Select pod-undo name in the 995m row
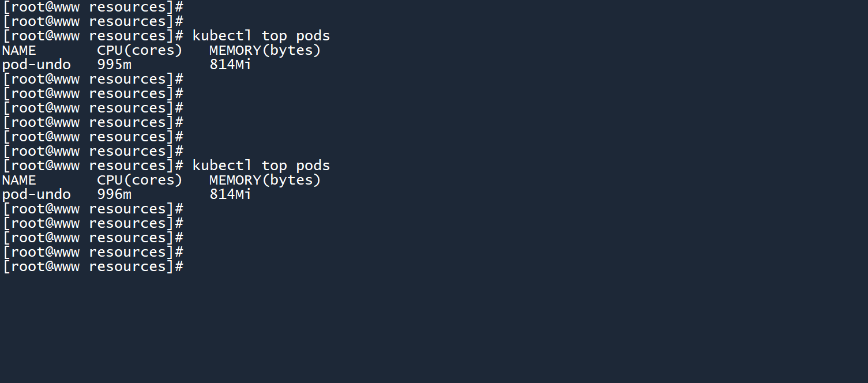Screen dimensions: 868x383 pyautogui.click(x=36, y=65)
